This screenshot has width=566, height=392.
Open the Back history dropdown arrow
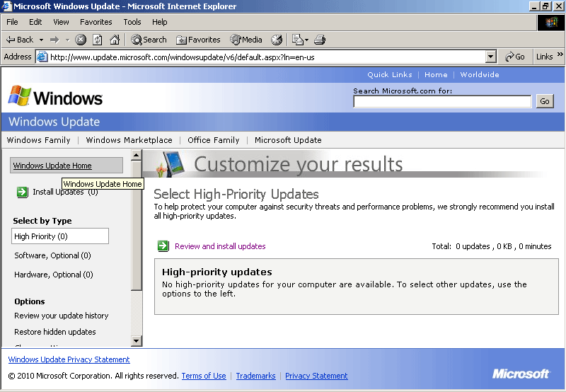point(41,40)
